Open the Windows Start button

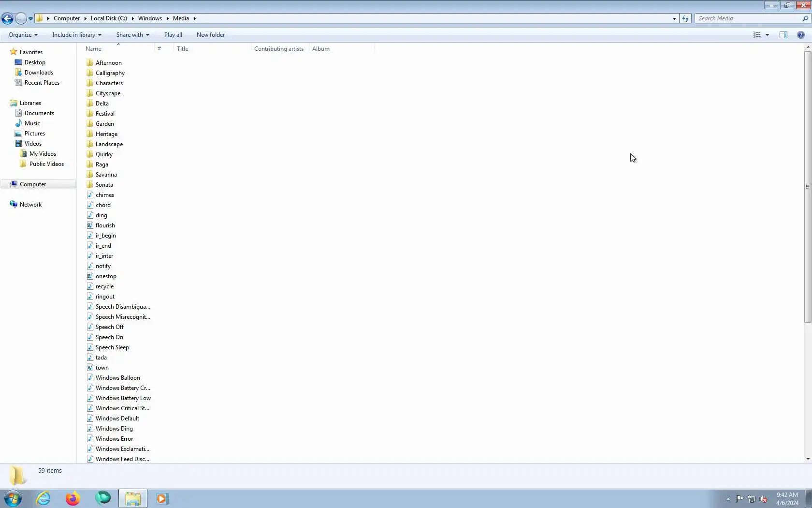[13, 498]
